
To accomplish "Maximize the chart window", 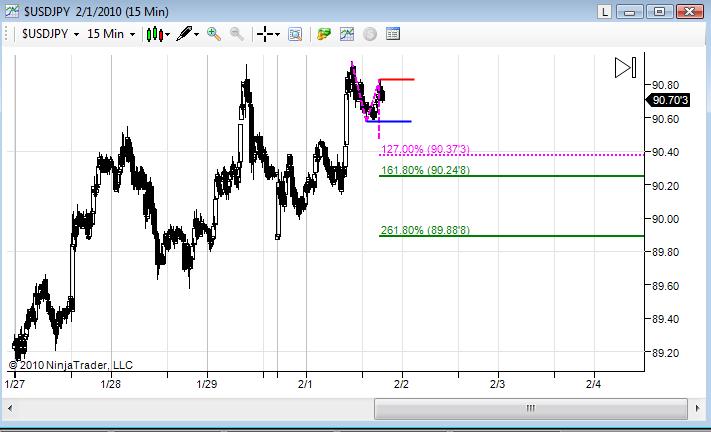I will (x=660, y=11).
